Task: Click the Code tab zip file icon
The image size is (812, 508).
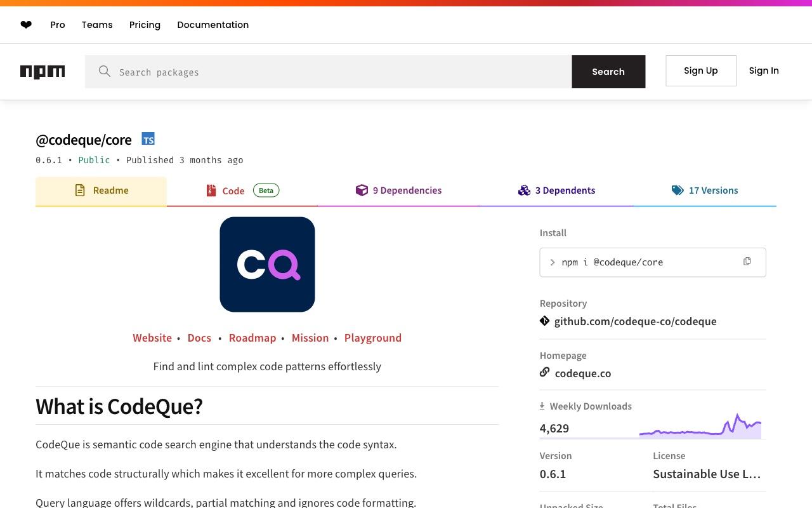Action: 211,190
